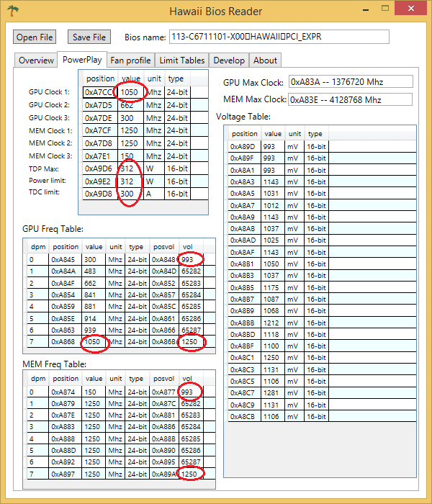The height and width of the screenshot is (504, 432).
Task: Click 'position' header in top clock table
Action: (x=100, y=78)
